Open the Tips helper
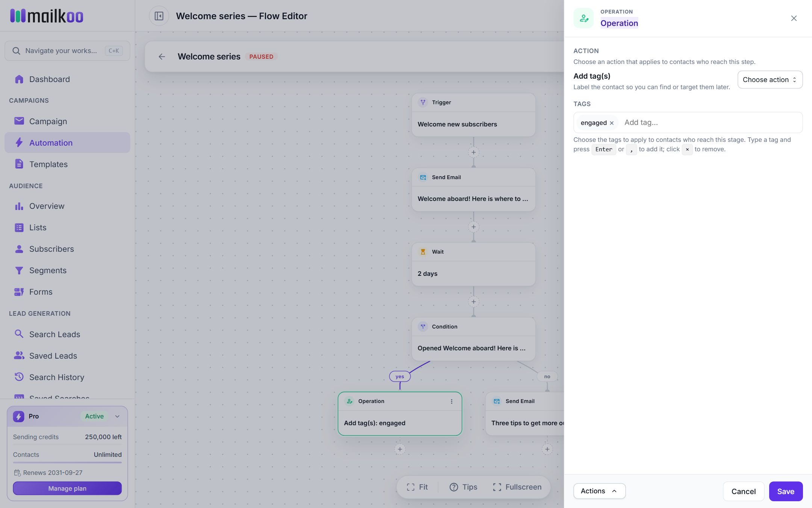The height and width of the screenshot is (508, 812). (463, 487)
